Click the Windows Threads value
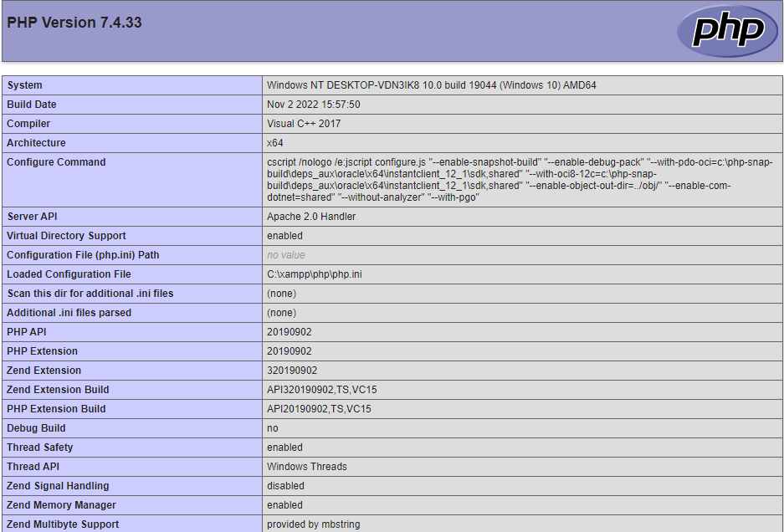 307,467
